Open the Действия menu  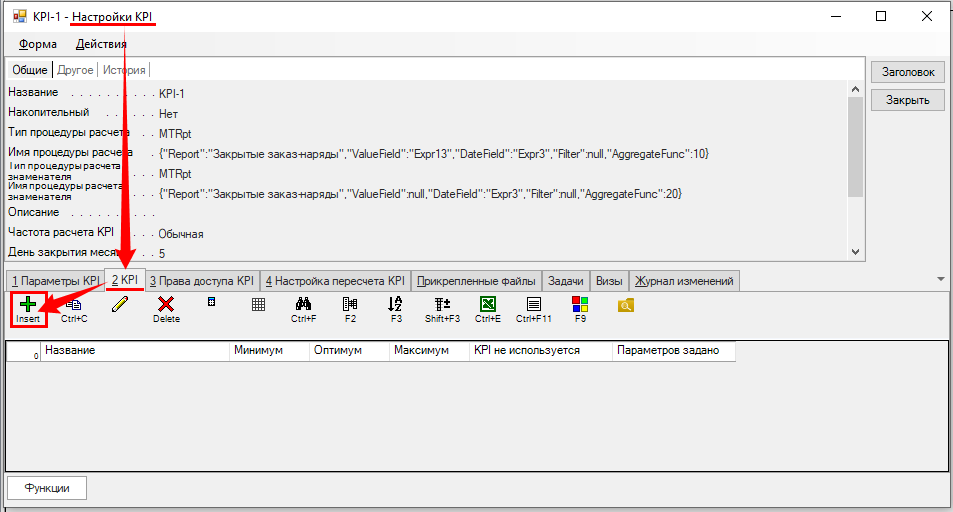(101, 44)
